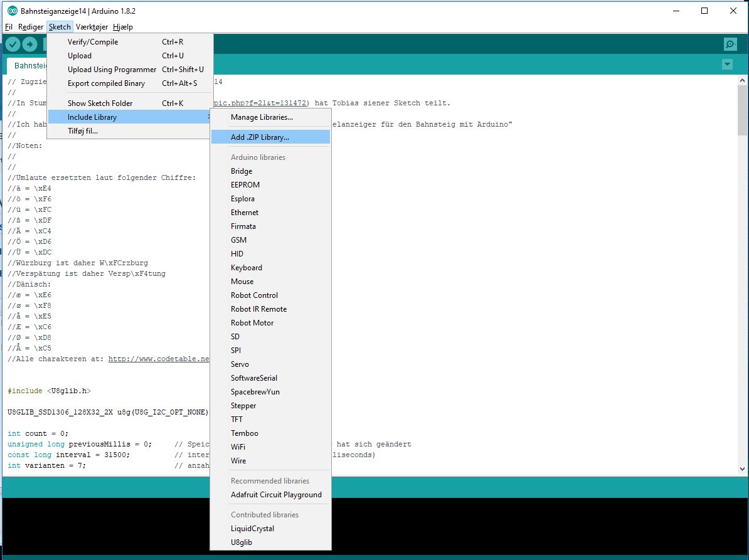Include the Firmata library
This screenshot has width=749, height=560.
[x=270, y=226]
